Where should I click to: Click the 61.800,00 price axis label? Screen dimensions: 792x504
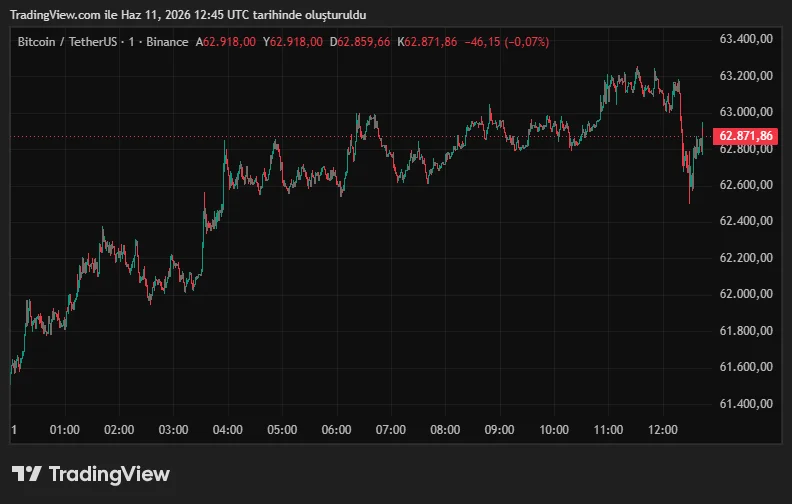click(x=746, y=331)
